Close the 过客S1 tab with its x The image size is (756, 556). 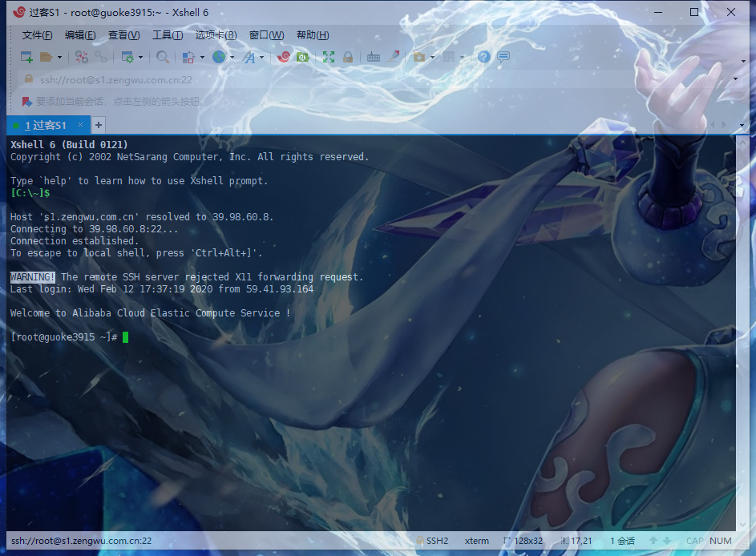pyautogui.click(x=81, y=125)
